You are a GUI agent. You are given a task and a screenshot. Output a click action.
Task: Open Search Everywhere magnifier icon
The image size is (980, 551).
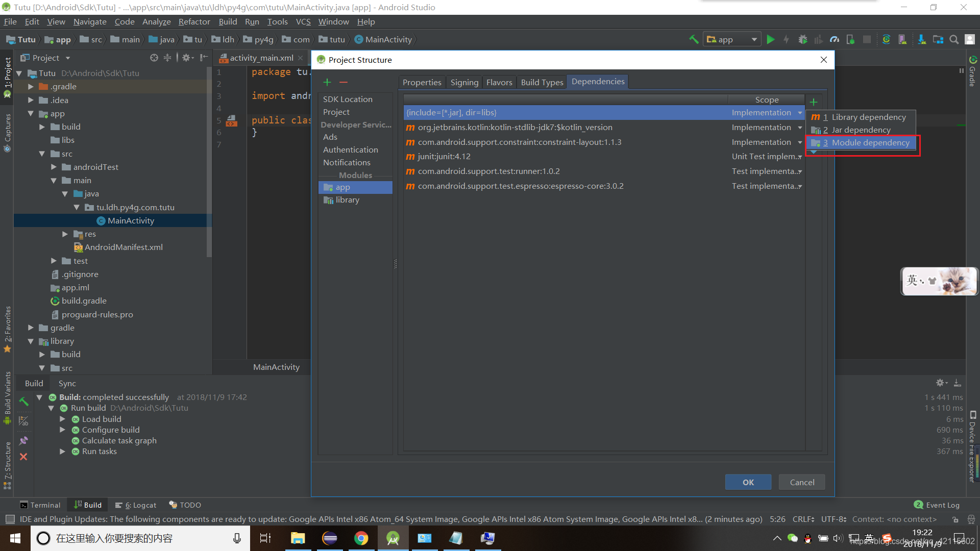pos(954,39)
